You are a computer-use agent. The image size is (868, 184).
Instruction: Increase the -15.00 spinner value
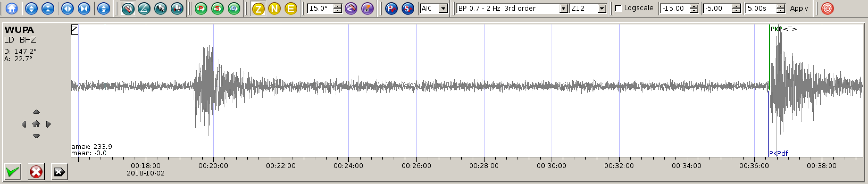[694, 6]
